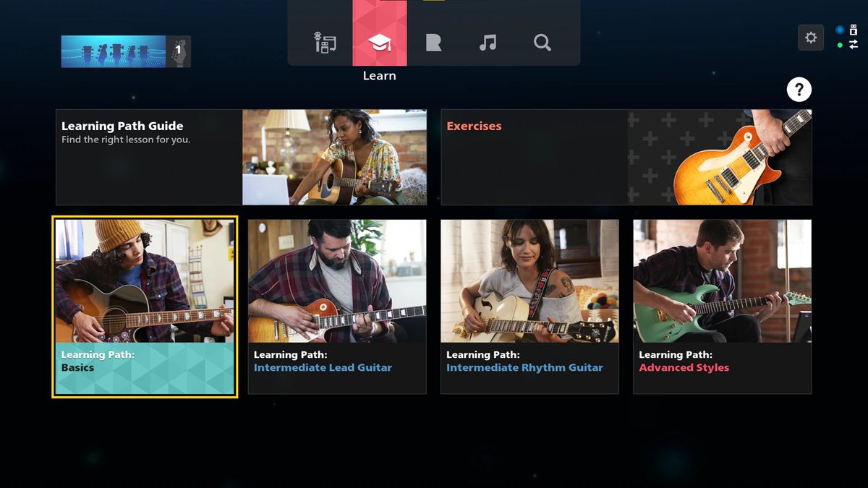
Task: Click the blue connection status indicator
Action: coord(840,29)
